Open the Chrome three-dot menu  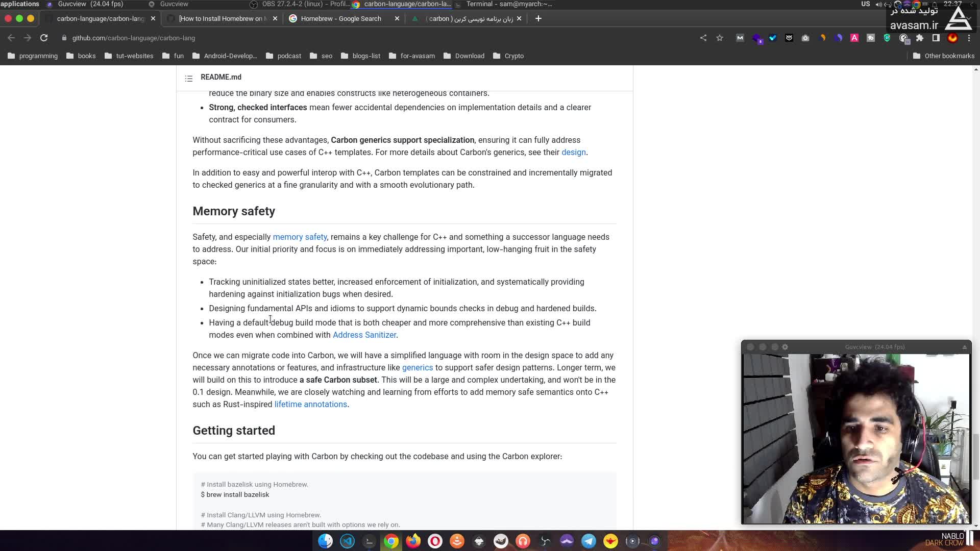point(969,38)
